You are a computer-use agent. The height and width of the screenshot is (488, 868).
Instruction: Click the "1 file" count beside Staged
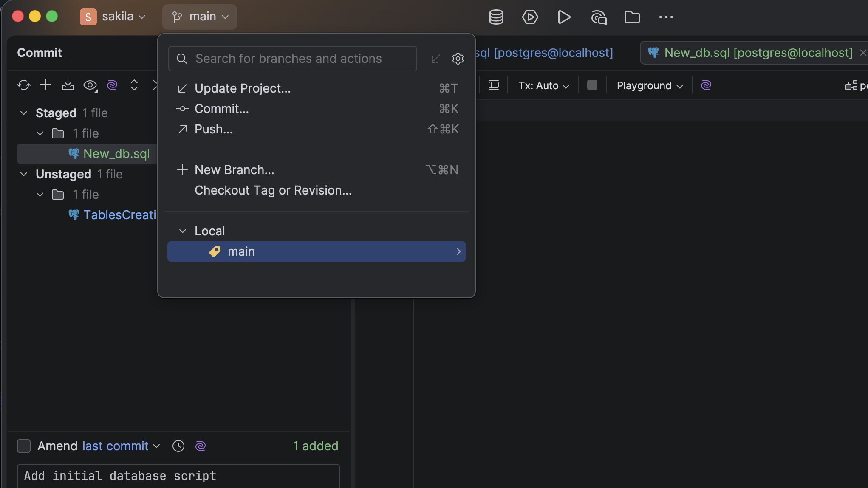(95, 113)
